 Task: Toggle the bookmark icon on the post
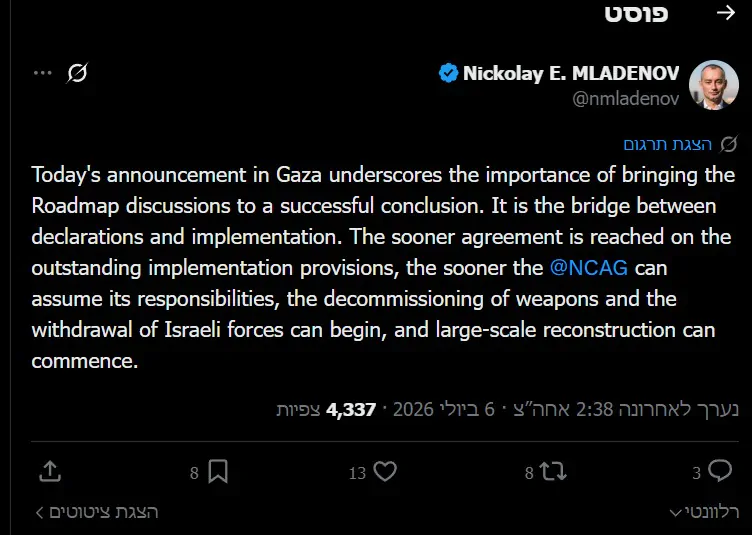[x=218, y=472]
